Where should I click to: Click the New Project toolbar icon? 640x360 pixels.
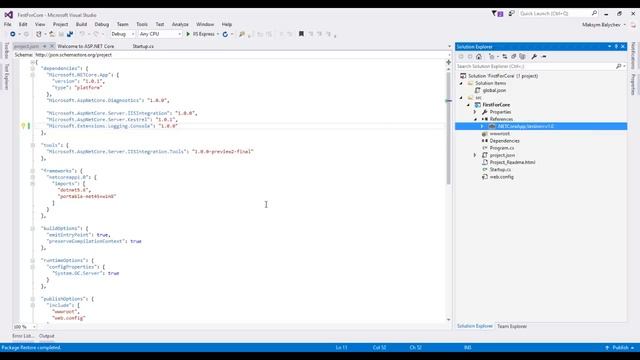(x=39, y=34)
